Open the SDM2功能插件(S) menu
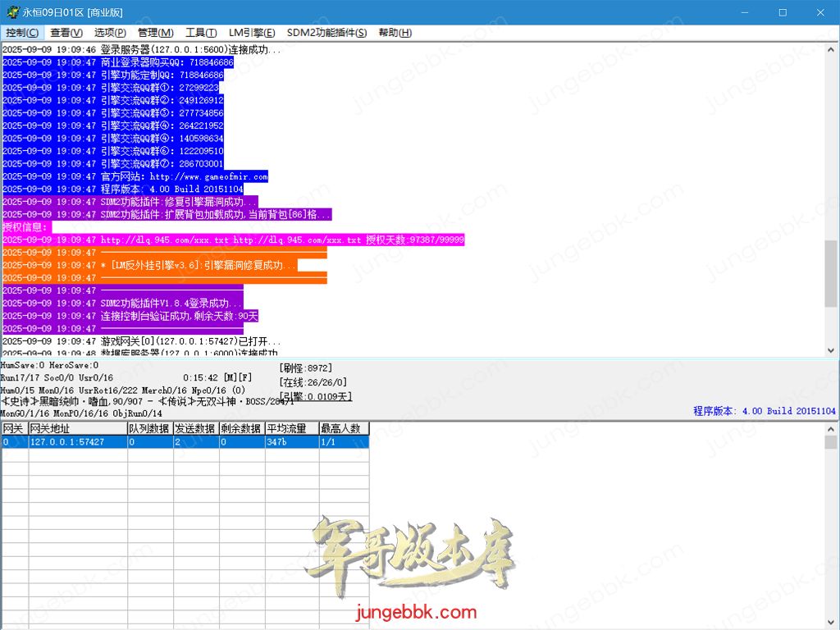The width and height of the screenshot is (840, 630). tap(326, 33)
